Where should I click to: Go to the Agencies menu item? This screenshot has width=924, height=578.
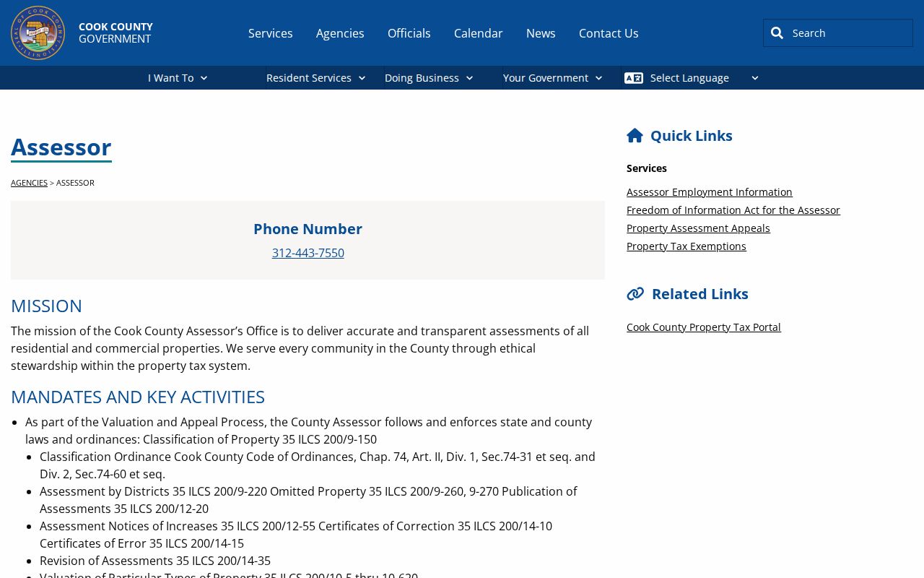pyautogui.click(x=340, y=33)
